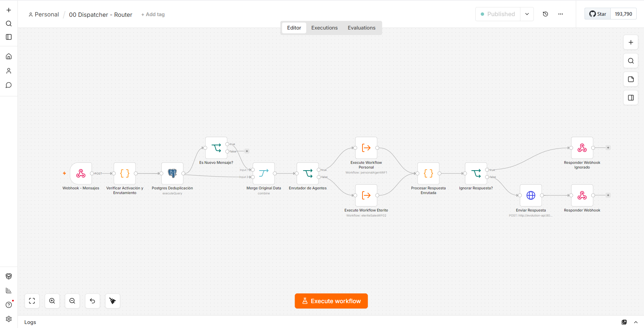This screenshot has width=644, height=328.
Task: Fit workflow to view
Action: 32,301
